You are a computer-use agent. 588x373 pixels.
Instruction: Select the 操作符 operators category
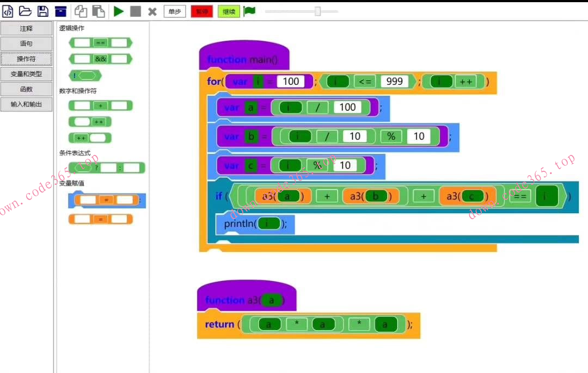pos(26,59)
